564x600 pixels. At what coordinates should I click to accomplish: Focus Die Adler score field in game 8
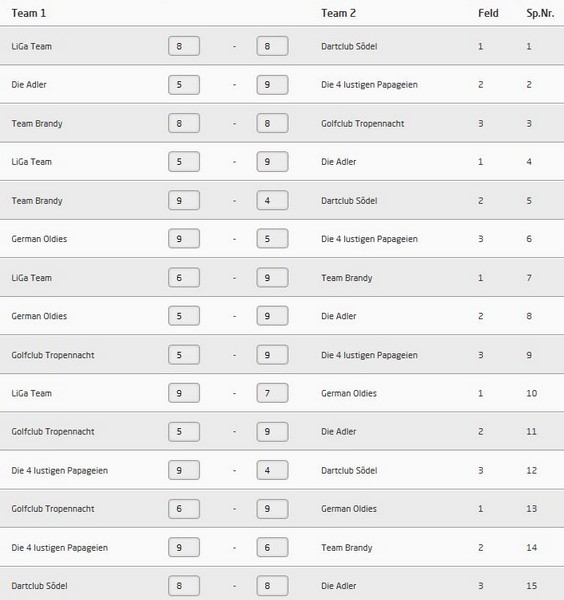pos(272,316)
